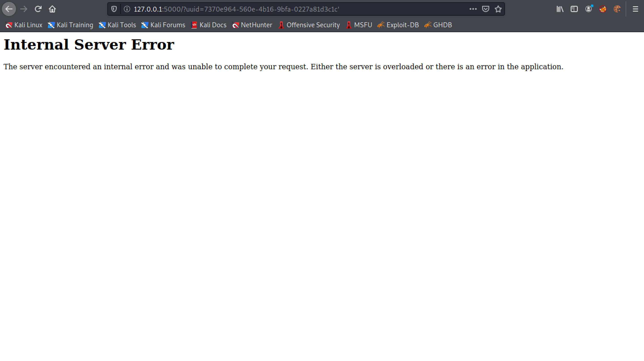
Task: Save page to Pocket
Action: (485, 9)
